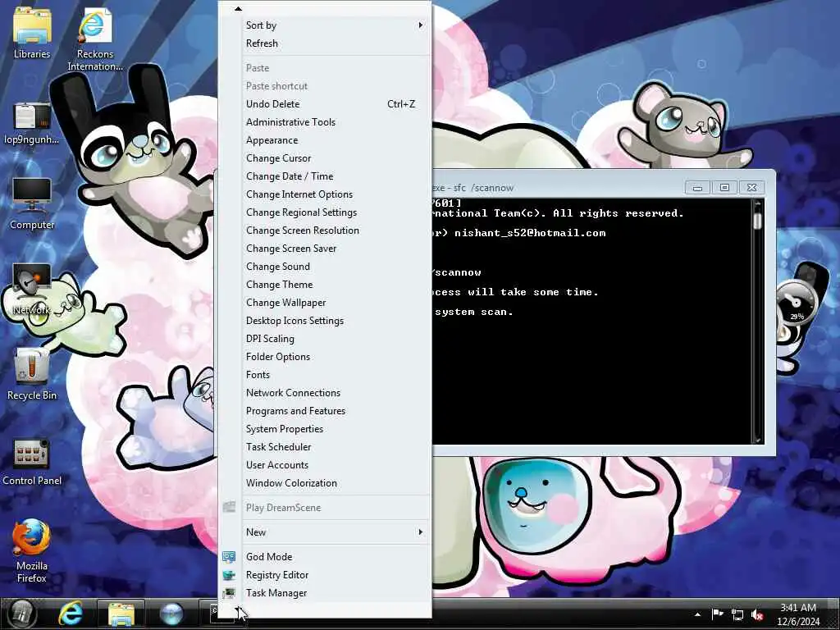Click the muted volume tray icon
Screen dimensions: 840x630
pyautogui.click(x=757, y=614)
